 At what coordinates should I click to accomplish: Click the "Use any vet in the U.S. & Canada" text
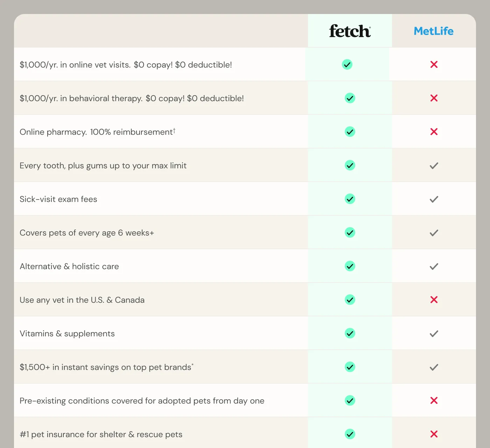(82, 300)
